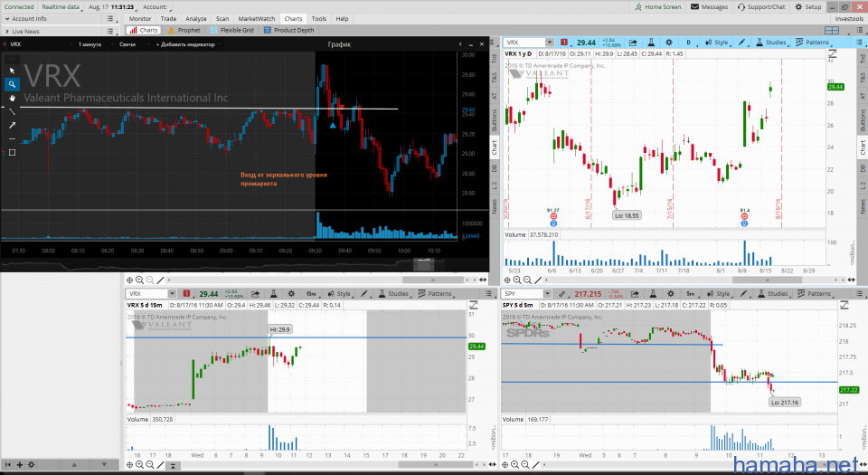Open gear settings on VRX daily chart
868x475 pixels.
[669, 43]
